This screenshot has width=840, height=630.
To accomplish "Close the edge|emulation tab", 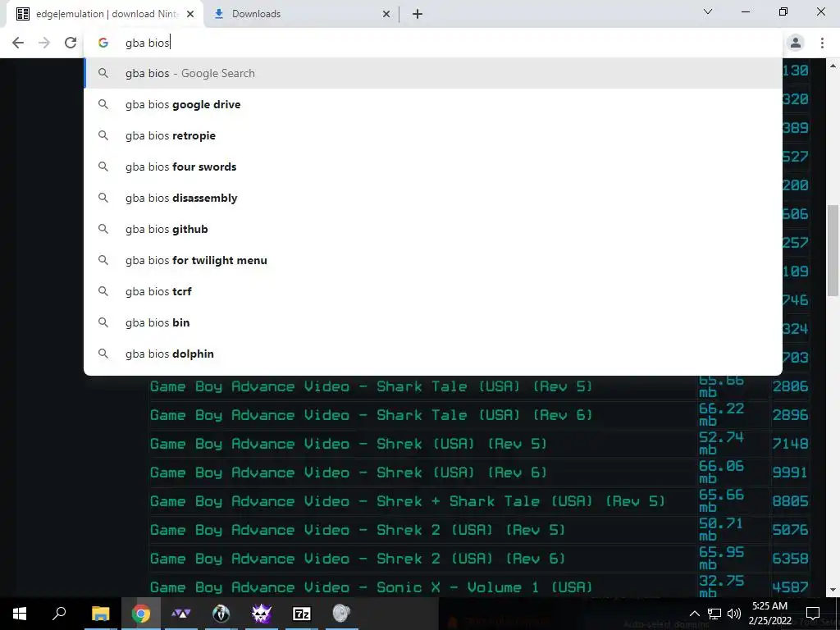I will (x=190, y=15).
